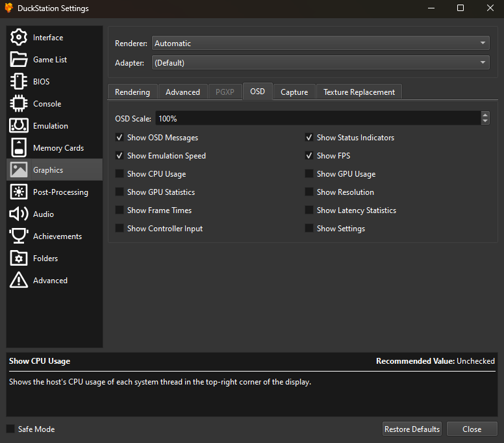Image resolution: width=504 pixels, height=443 pixels.
Task: Decrease OSD Scale with down arrow
Action: (485, 121)
